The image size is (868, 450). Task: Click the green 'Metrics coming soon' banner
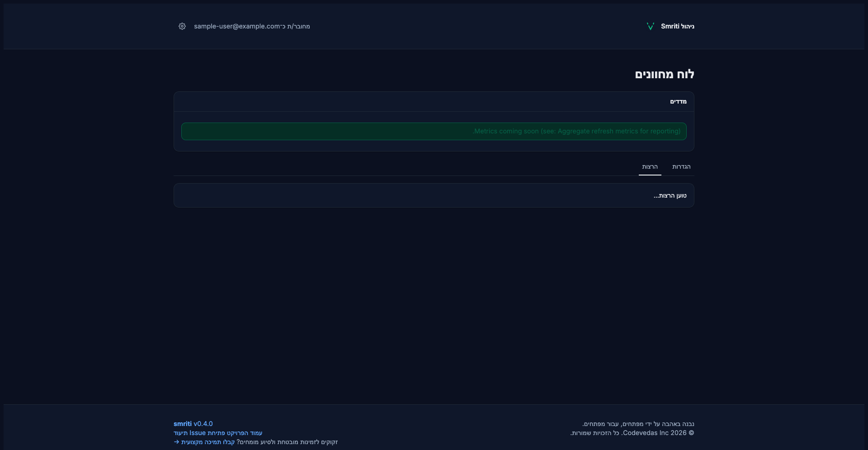click(x=434, y=131)
